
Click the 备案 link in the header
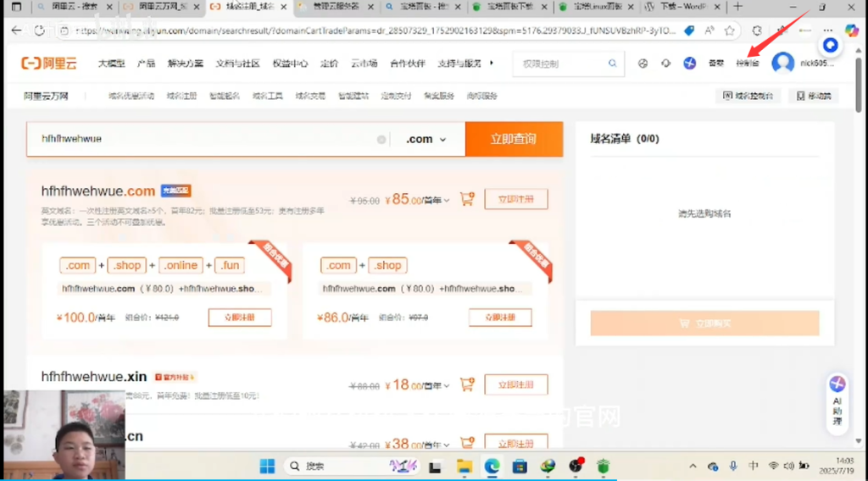coord(716,64)
